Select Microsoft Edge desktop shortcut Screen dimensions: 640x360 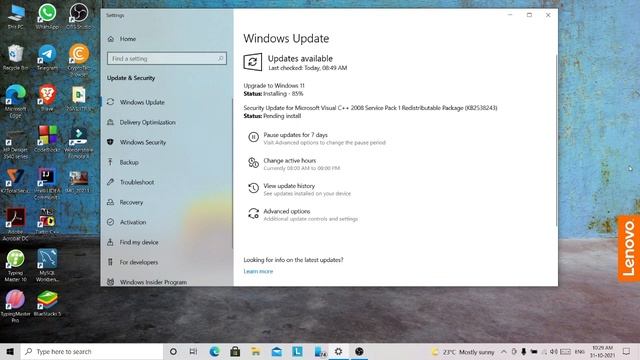(x=16, y=102)
